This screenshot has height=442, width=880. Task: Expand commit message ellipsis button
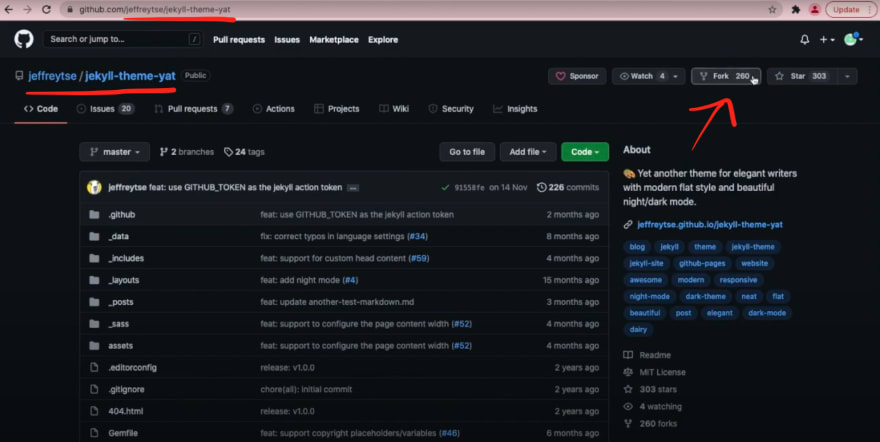point(352,188)
